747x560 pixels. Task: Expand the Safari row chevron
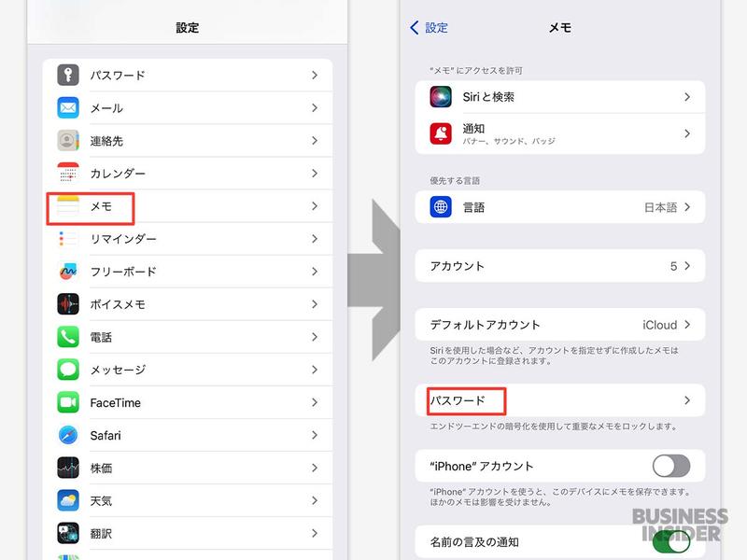[x=315, y=435]
